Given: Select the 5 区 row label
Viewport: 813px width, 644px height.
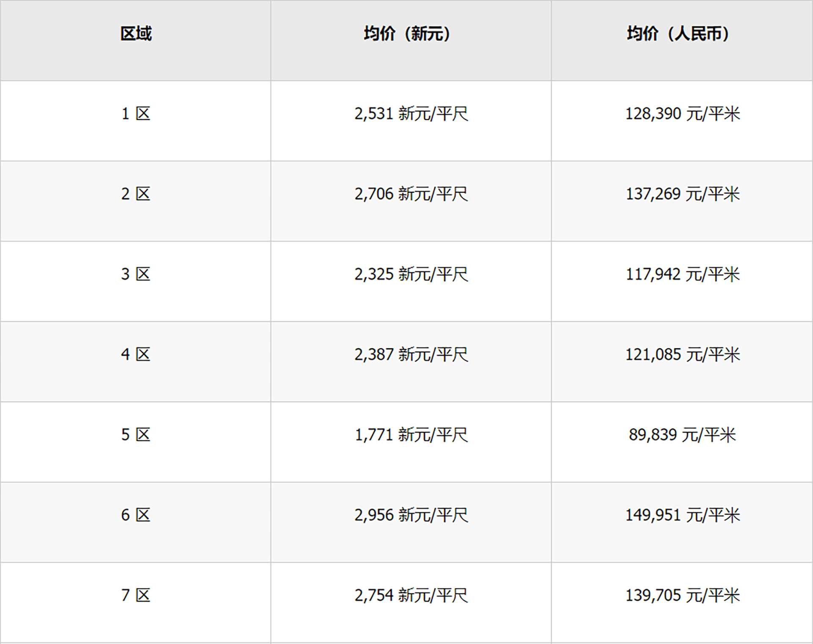Looking at the screenshot, I should 135,435.
